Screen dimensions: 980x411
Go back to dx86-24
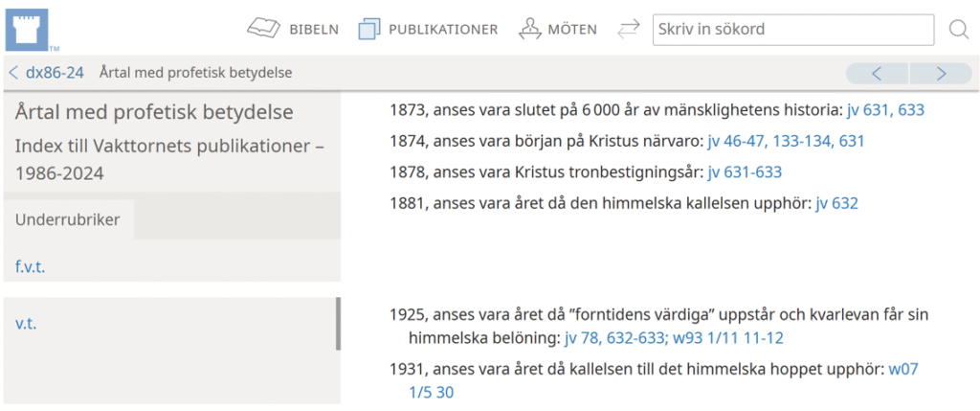[46, 73]
